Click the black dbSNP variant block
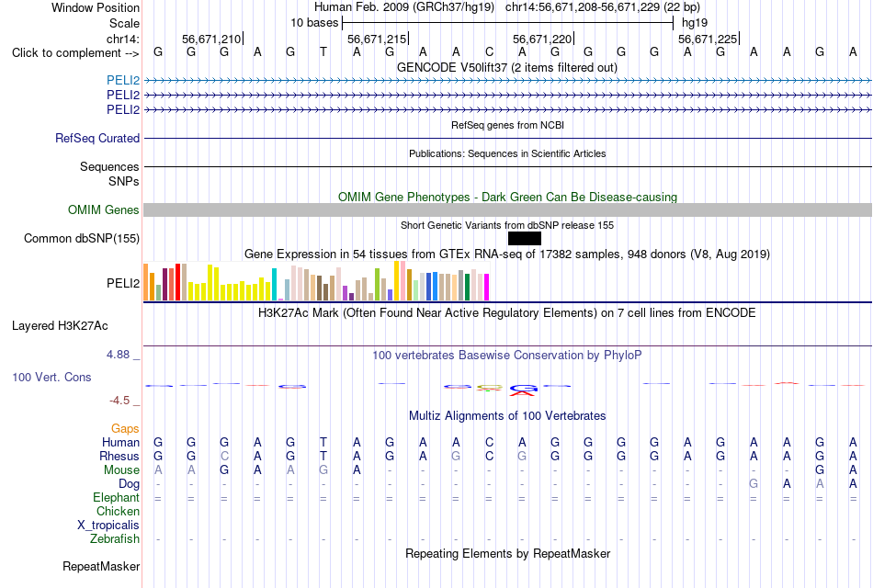 [x=525, y=238]
